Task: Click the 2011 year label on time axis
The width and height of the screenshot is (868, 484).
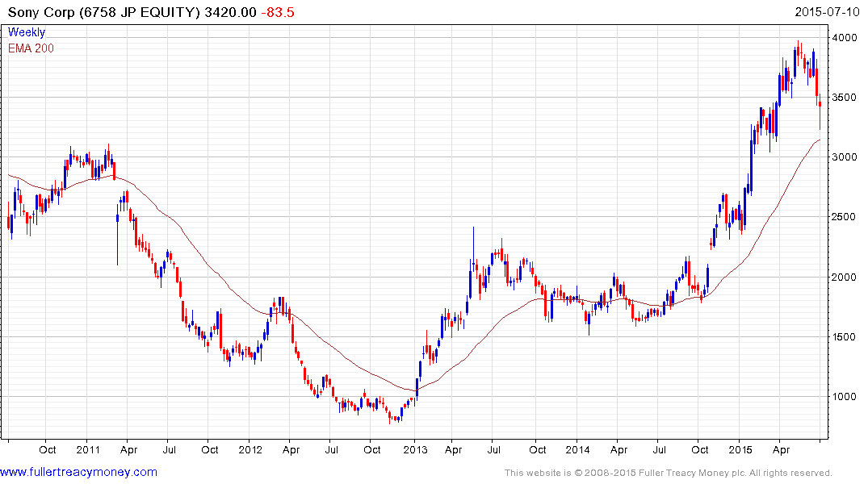Action: coord(88,449)
